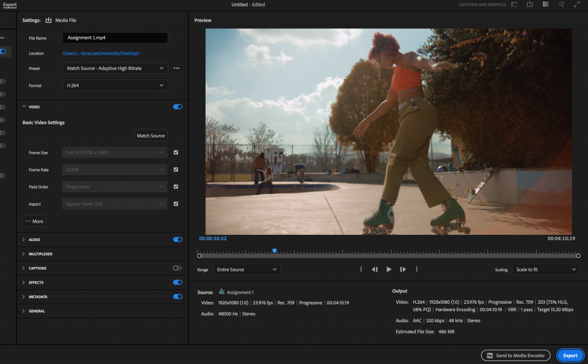Click the quick export share icon
Viewport: 588px width, 364px height.
coord(529,5)
